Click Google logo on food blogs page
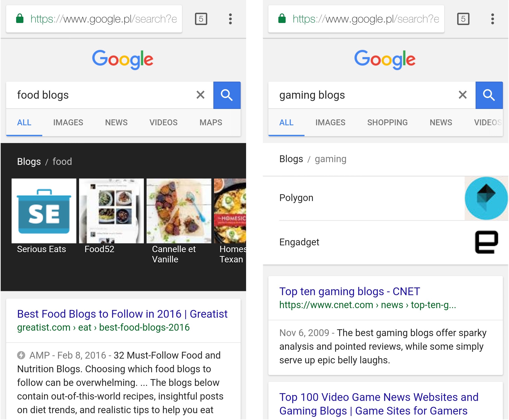 pos(123,60)
